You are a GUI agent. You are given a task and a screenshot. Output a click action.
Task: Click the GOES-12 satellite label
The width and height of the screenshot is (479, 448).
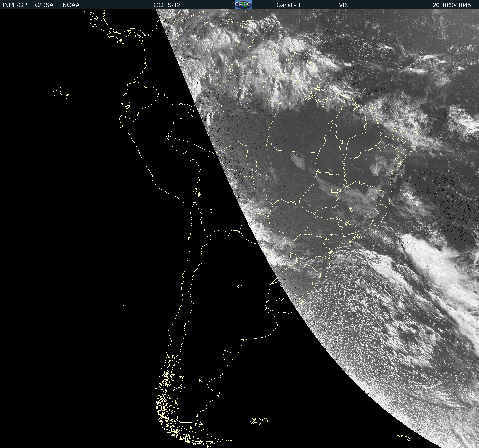(167, 5)
